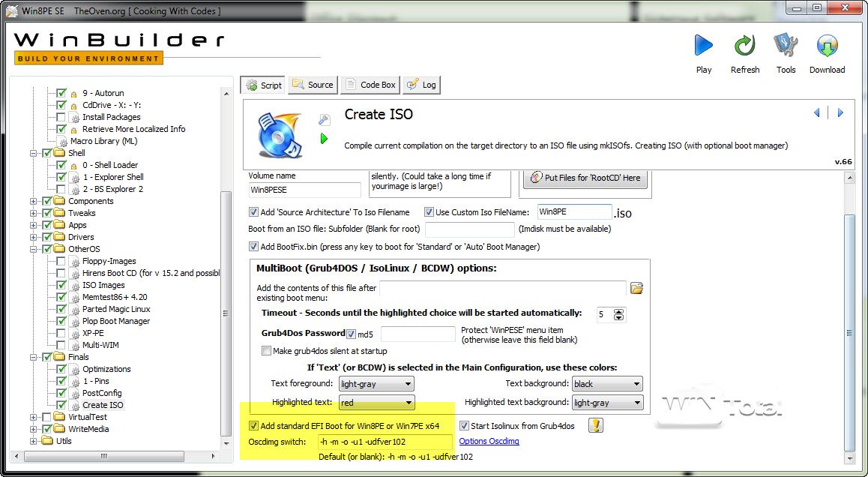Open the Text background dropdown

(607, 383)
